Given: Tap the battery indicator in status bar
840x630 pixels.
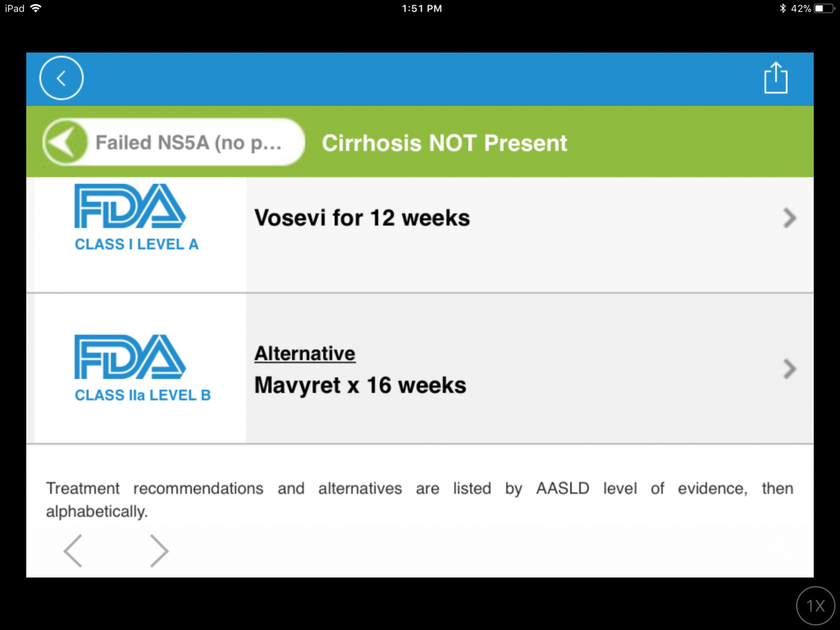Looking at the screenshot, I should (824, 9).
